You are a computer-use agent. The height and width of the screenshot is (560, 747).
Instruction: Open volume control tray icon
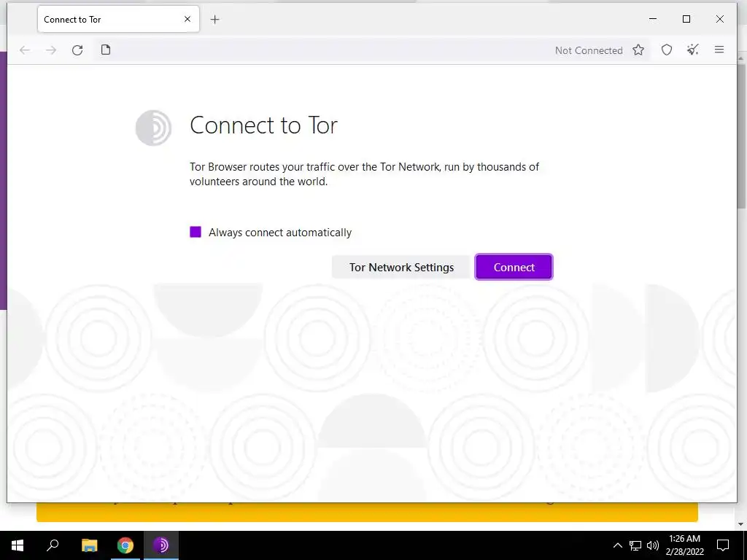tap(653, 545)
